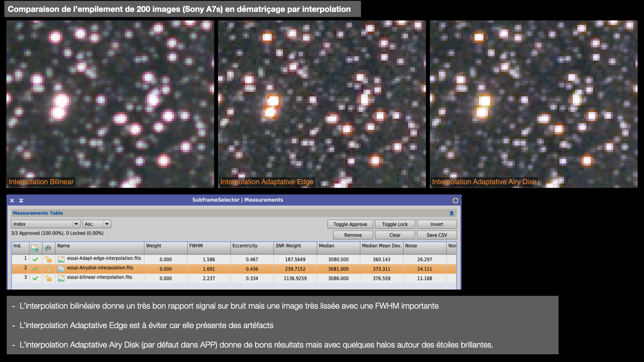Sort by the SNR Weight column header
This screenshot has width=644, height=362.
pyautogui.click(x=295, y=248)
